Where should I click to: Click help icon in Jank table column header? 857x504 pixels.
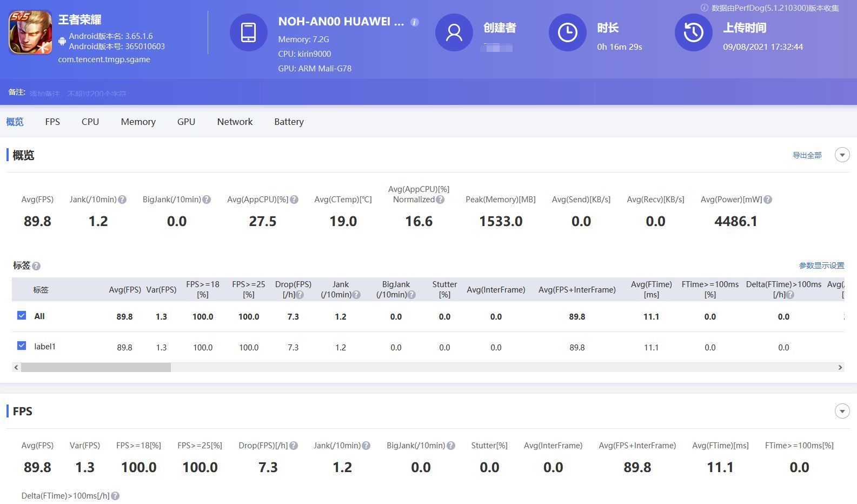(356, 295)
